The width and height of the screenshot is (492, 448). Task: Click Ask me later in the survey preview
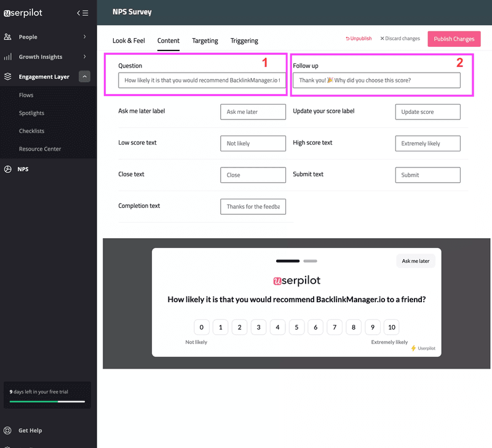[415, 260]
